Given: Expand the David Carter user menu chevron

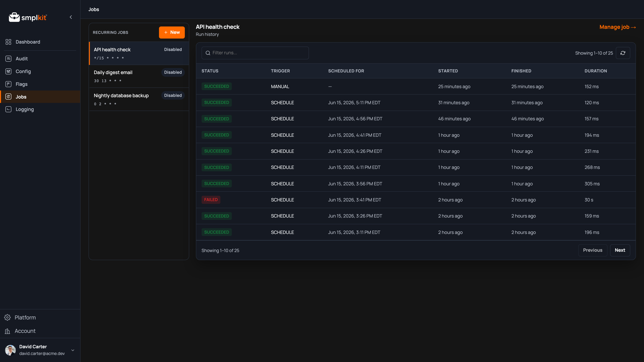Looking at the screenshot, I should (x=73, y=350).
